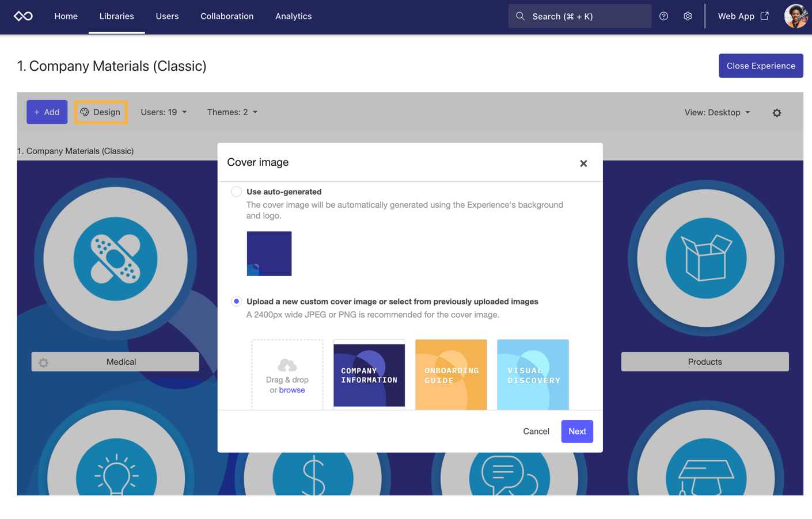Viewport: 812px width, 519px height.
Task: Choose the Onboarding Guide cover image
Action: 451,375
